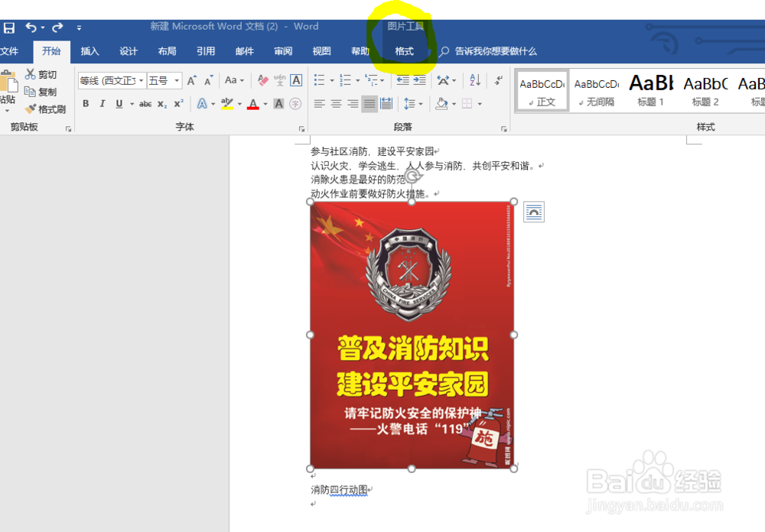Select 无间隔 (No Spacing) style
This screenshot has height=532, width=765.
596,91
